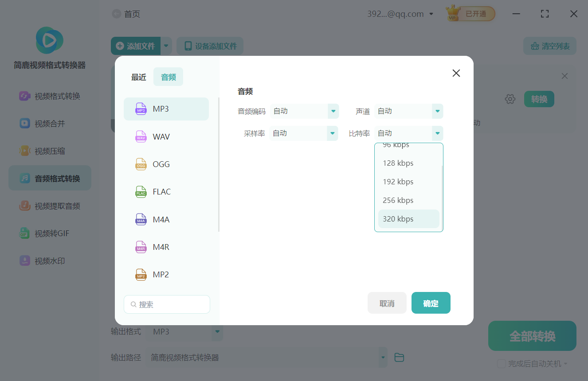Confirm settings with the 确定 button
This screenshot has height=381, width=588.
(x=431, y=303)
